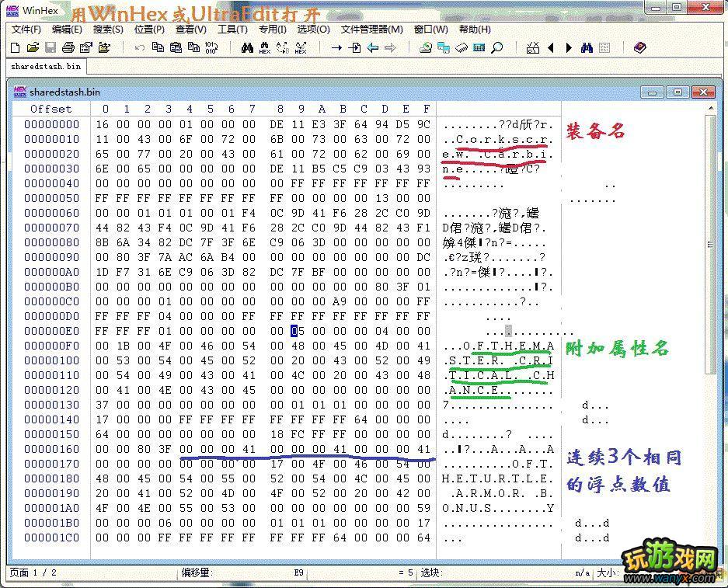Click the back navigation arrow icon
Screen dimensions: 728x588
[x=373, y=47]
